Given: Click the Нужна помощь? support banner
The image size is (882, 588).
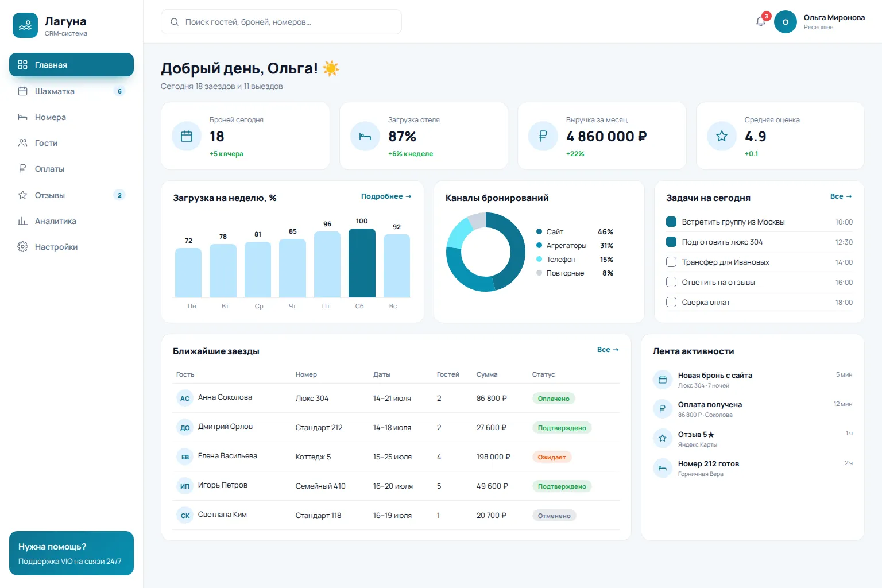Looking at the screenshot, I should coord(71,553).
